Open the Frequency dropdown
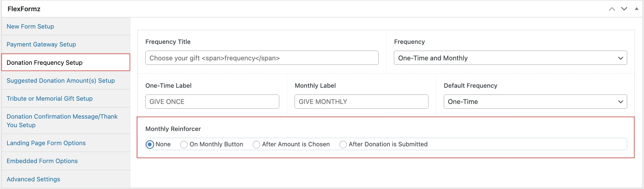 [510, 58]
